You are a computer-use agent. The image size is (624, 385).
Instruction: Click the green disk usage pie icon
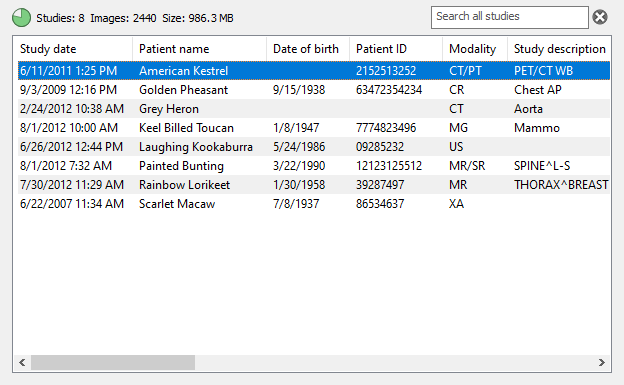21,18
